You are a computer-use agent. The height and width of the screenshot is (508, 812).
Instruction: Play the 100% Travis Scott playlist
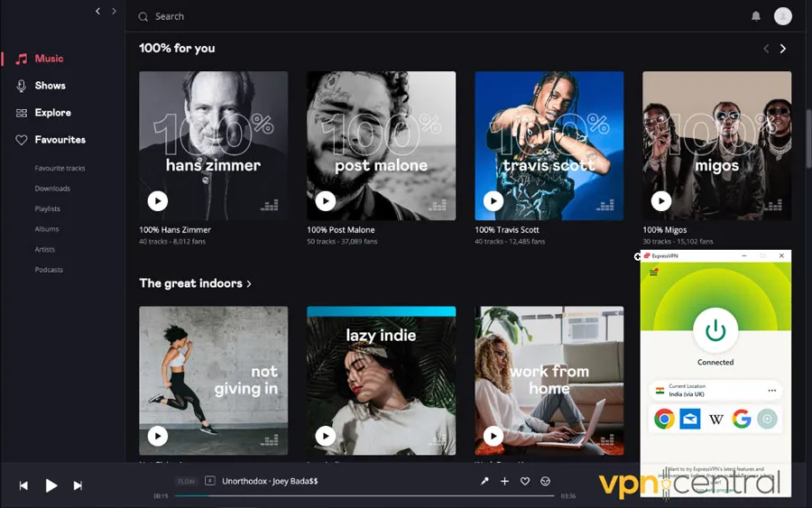493,201
